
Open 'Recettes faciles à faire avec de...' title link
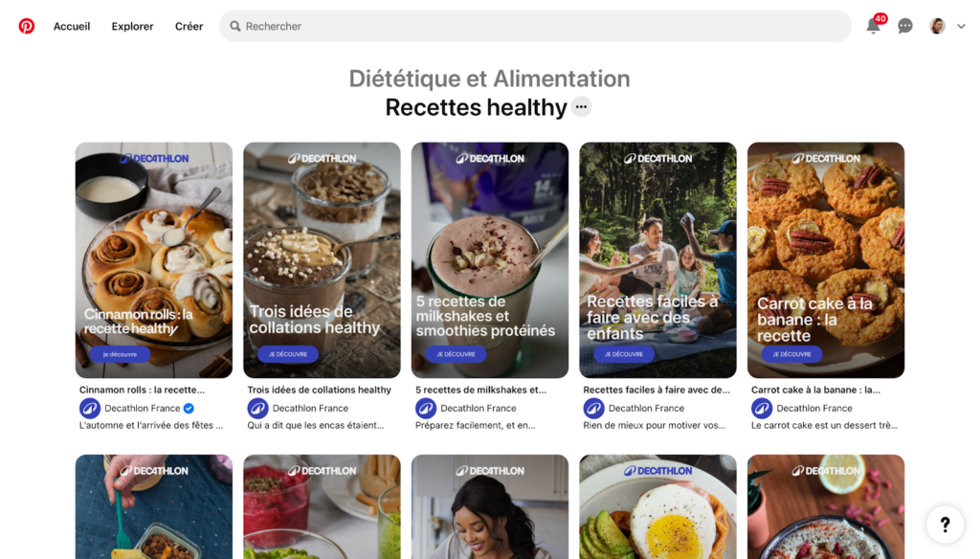coord(657,390)
